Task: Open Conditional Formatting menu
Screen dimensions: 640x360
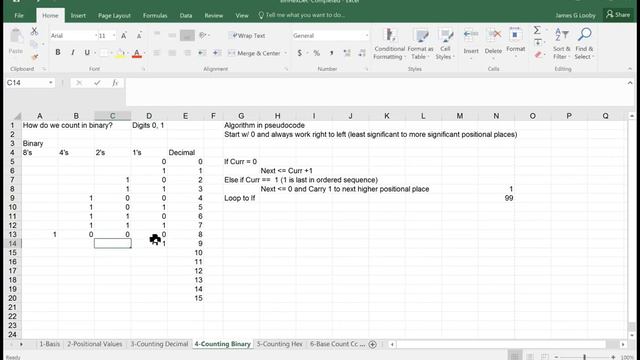Action: tap(389, 44)
